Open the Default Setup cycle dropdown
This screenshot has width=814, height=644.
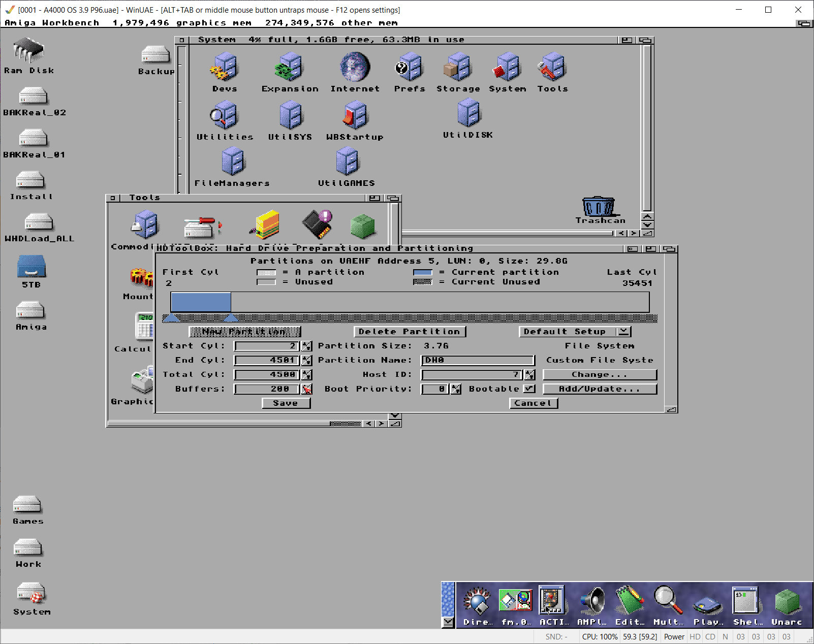point(575,332)
